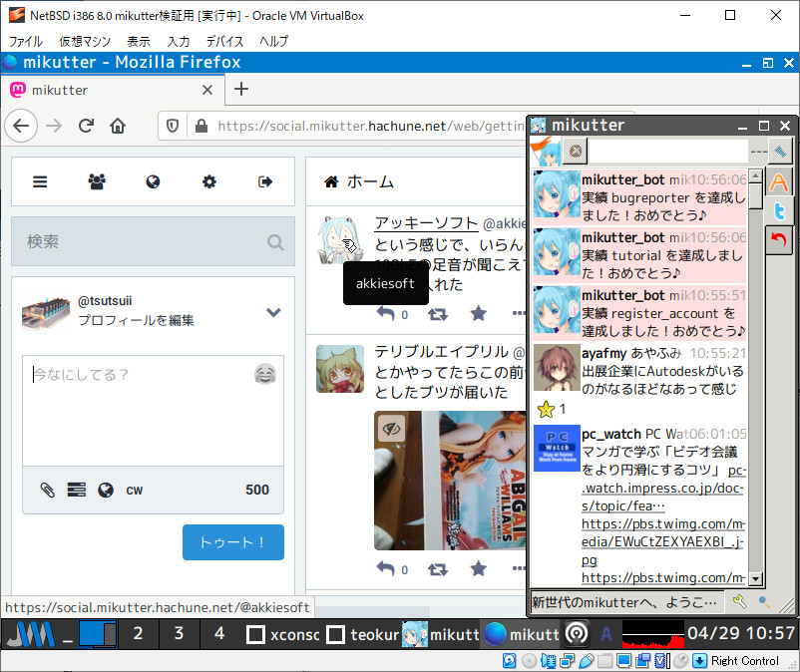800x672 pixels.
Task: Open a new Firefox tab
Action: pos(240,89)
